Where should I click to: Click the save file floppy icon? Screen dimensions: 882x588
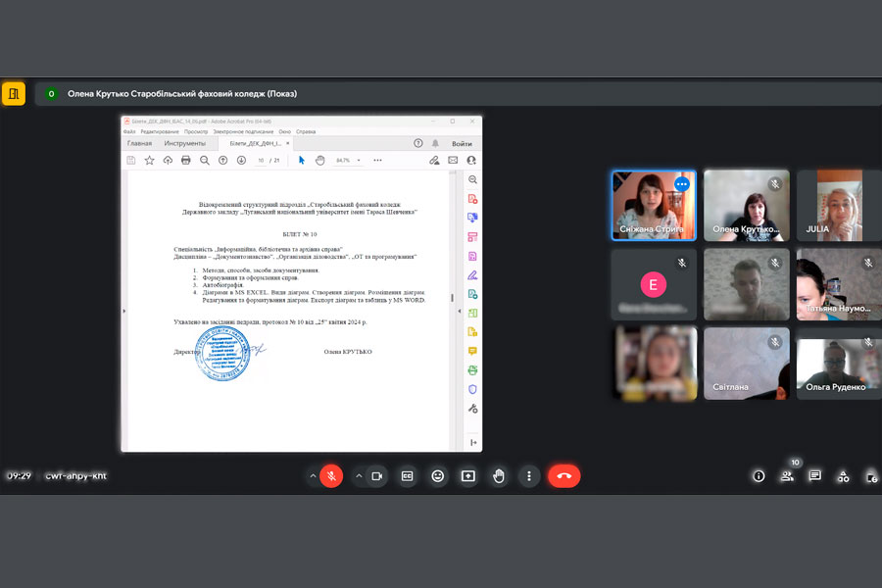[131, 161]
